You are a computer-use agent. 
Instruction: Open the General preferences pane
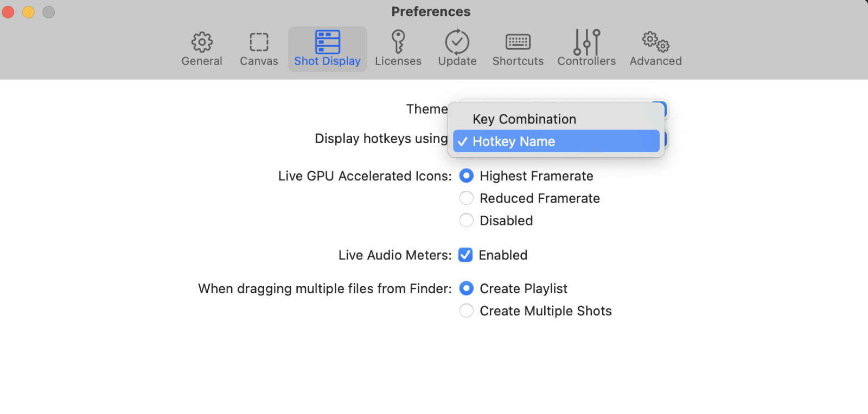point(202,49)
